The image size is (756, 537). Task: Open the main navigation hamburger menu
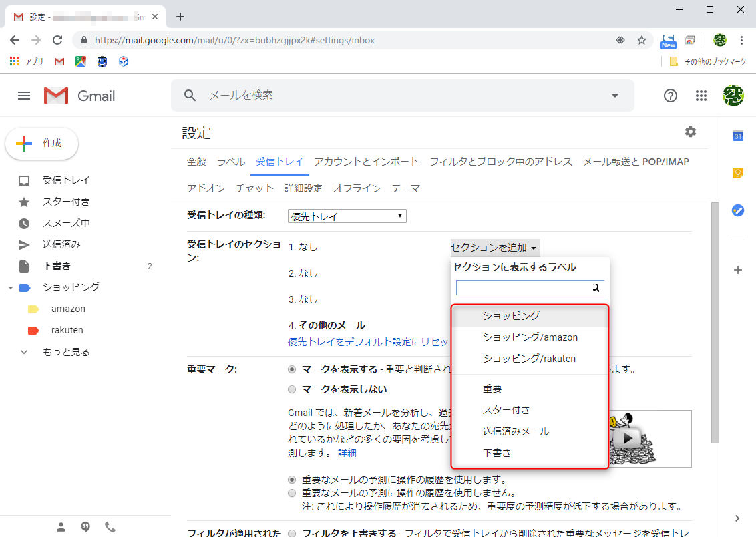point(23,96)
